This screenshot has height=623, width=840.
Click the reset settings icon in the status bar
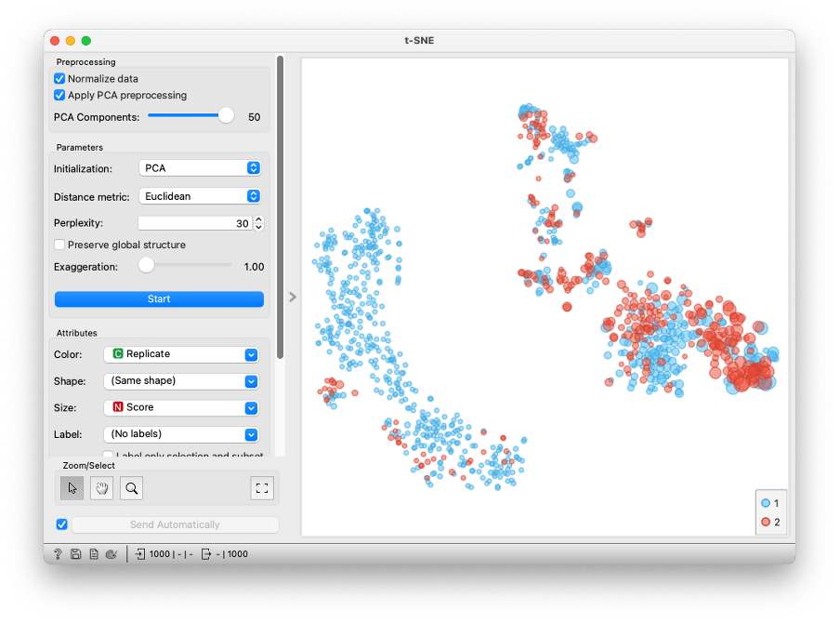112,554
